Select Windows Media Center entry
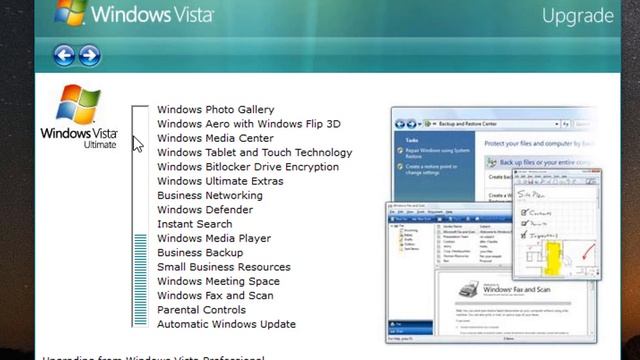The width and height of the screenshot is (640, 360). pyautogui.click(x=215, y=138)
